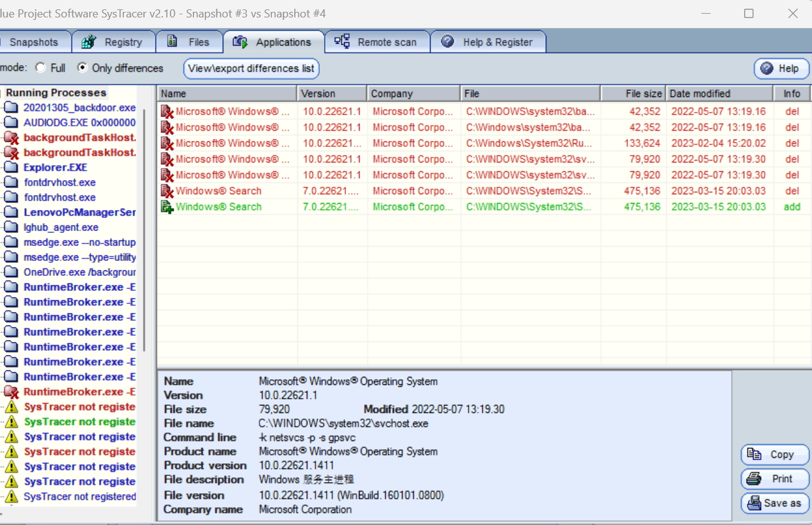Click the Registry tab's cube icon
This screenshot has width=812, height=525.
click(89, 42)
